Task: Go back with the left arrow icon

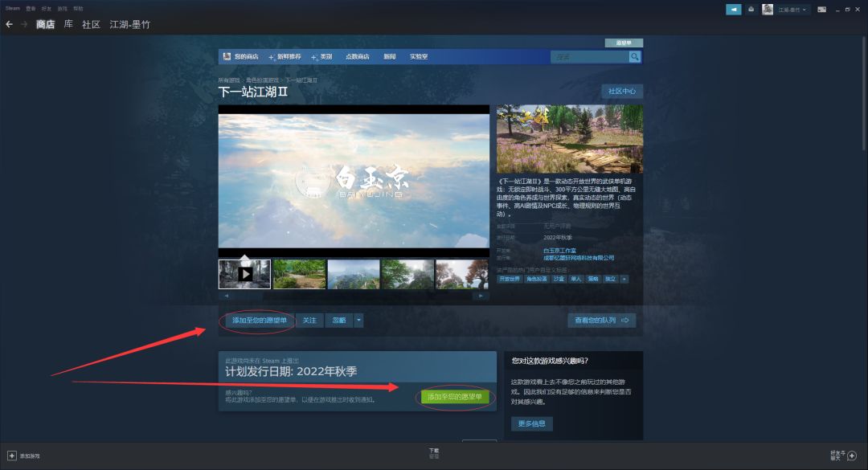Action: click(x=9, y=24)
